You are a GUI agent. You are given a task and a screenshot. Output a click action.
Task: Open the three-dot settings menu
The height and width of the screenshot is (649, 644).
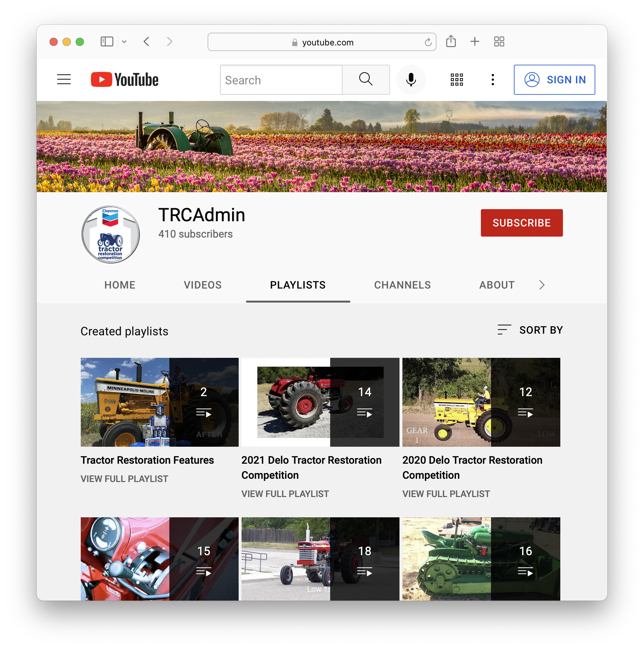tap(492, 80)
